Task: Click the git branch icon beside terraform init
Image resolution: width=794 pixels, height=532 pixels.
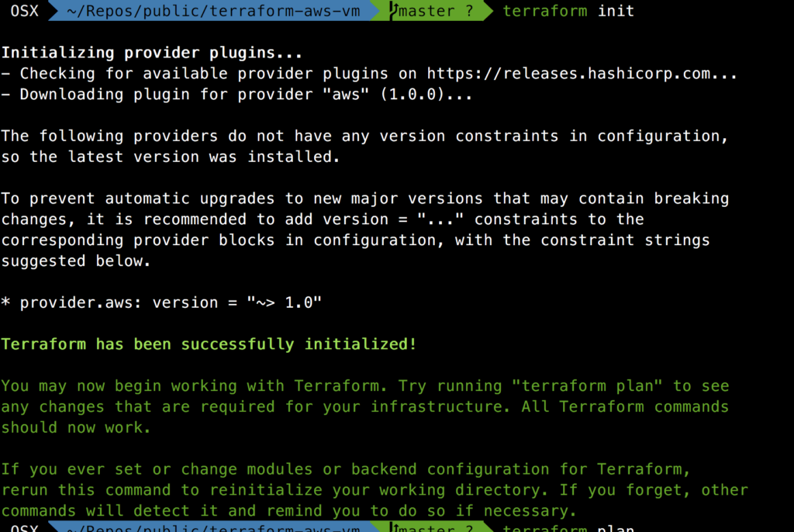Action: (x=394, y=10)
